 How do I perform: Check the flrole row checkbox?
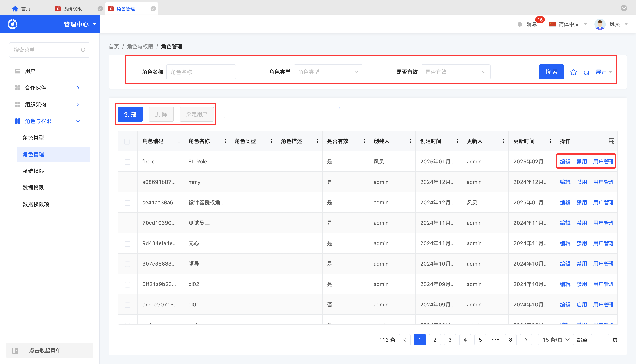[x=127, y=162]
